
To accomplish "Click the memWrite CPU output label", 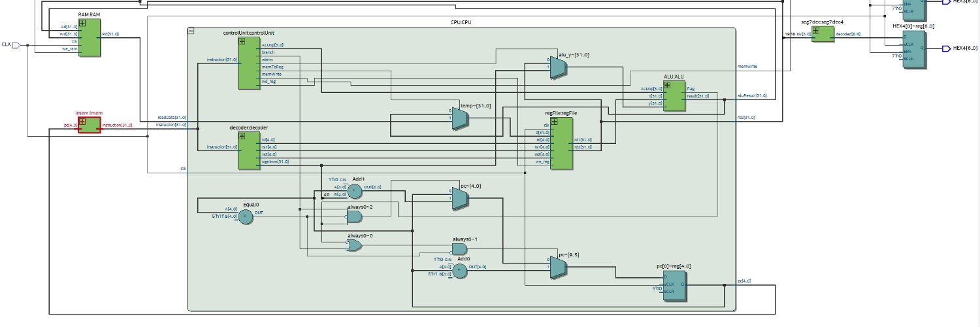I will tap(747, 67).
